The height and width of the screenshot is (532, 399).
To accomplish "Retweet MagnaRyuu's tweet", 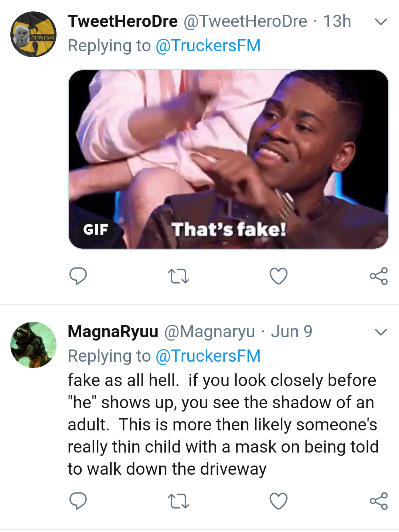I will tap(178, 501).
